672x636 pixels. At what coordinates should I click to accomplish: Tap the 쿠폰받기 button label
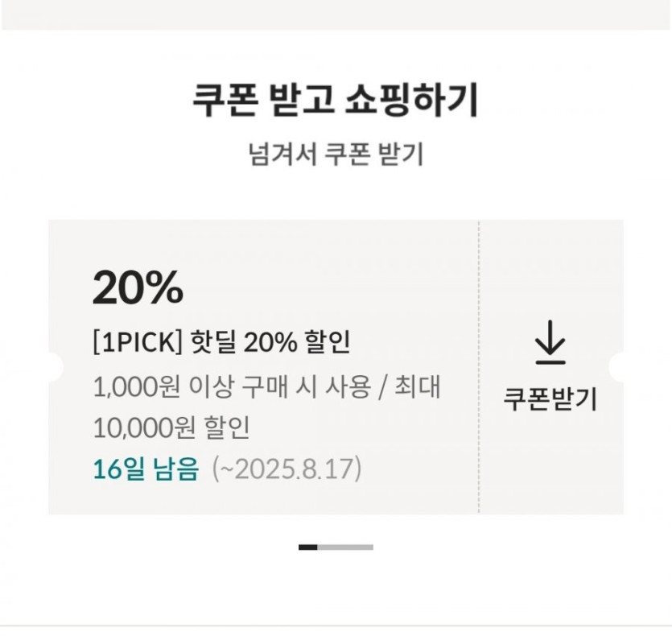pyautogui.click(x=550, y=399)
